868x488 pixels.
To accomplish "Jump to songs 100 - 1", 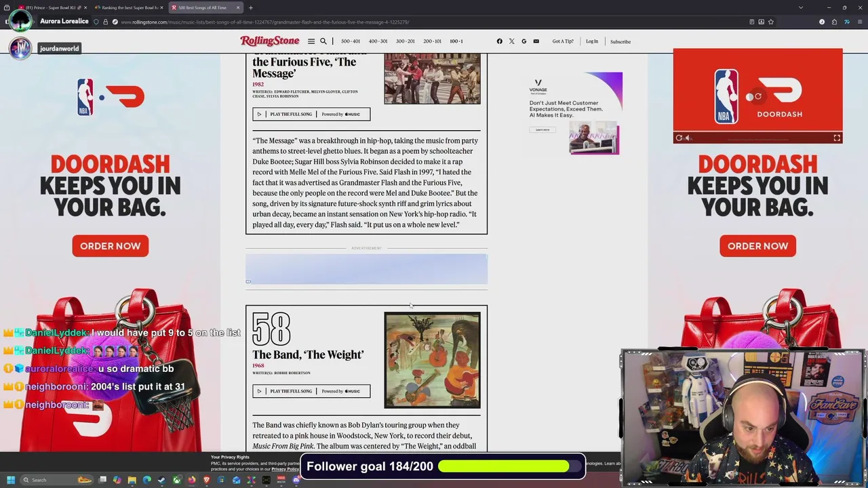I will [456, 41].
